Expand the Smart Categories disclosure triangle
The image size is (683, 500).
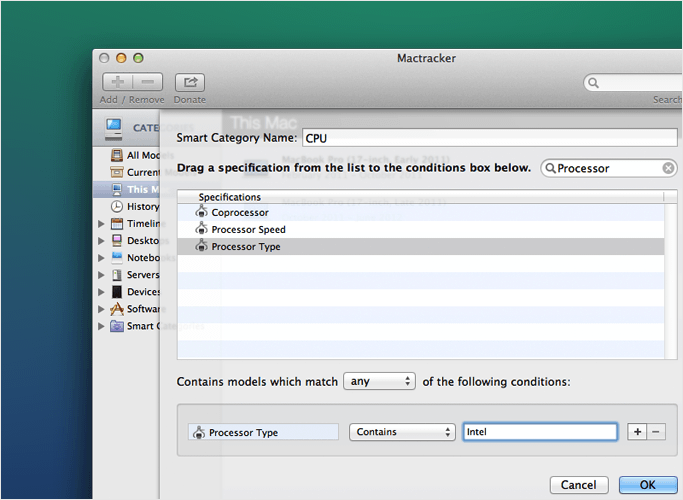coord(101,326)
